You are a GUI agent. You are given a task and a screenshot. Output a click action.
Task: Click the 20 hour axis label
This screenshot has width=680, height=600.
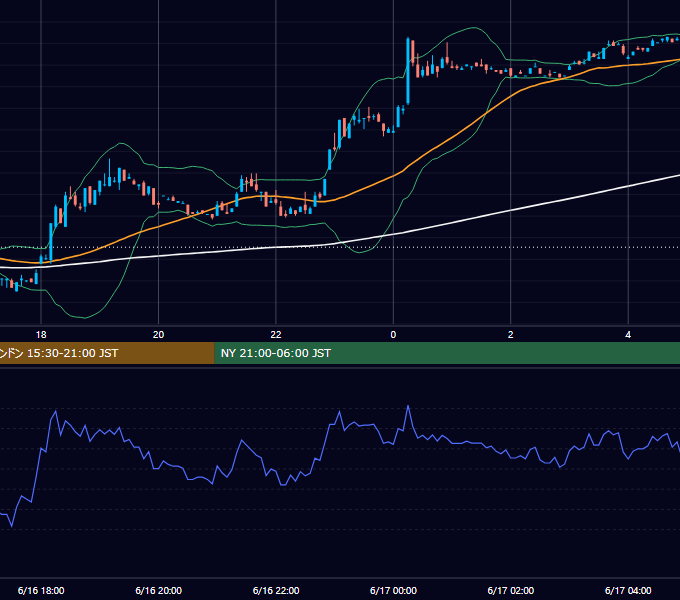point(158,335)
